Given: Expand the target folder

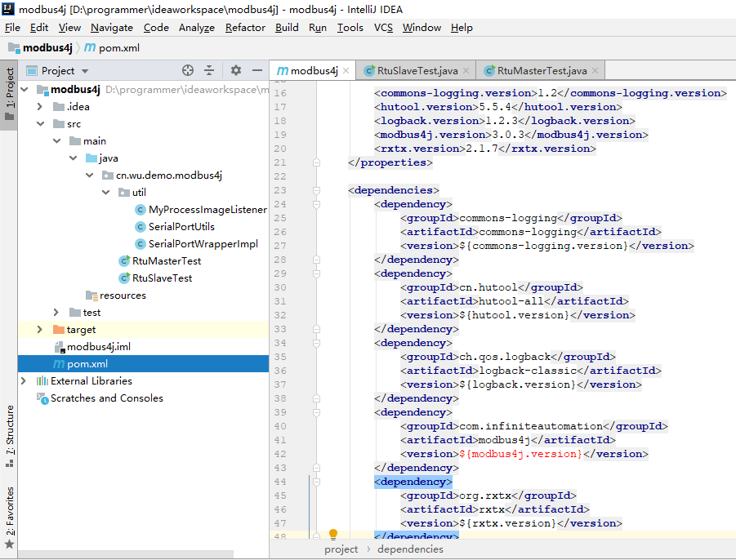Looking at the screenshot, I should pyautogui.click(x=40, y=329).
